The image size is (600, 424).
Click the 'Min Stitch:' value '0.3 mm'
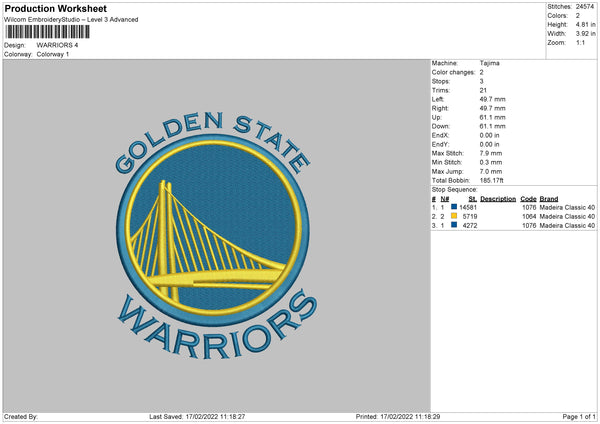[491, 162]
